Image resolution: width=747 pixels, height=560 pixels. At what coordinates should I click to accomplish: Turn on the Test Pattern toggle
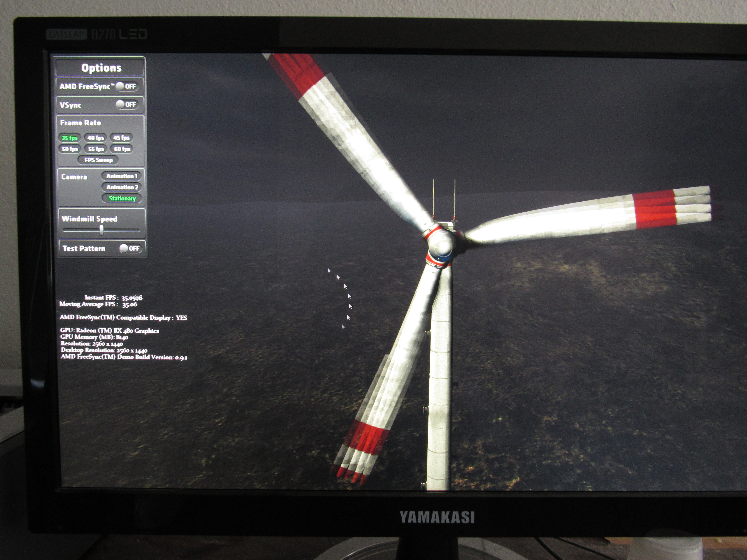130,248
